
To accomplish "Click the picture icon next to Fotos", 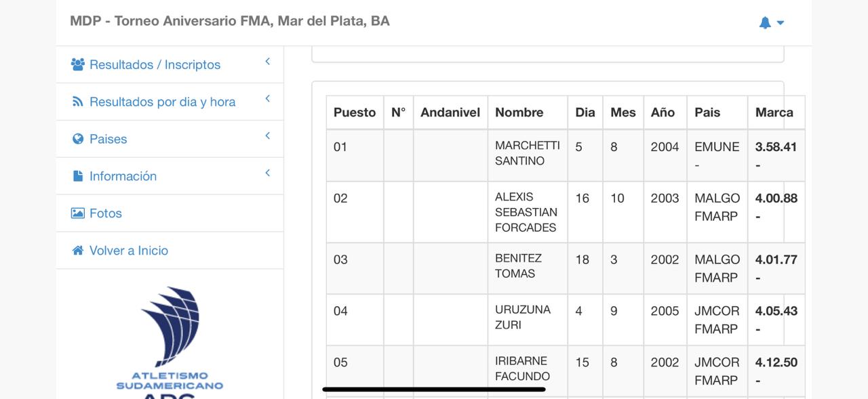I will point(78,213).
